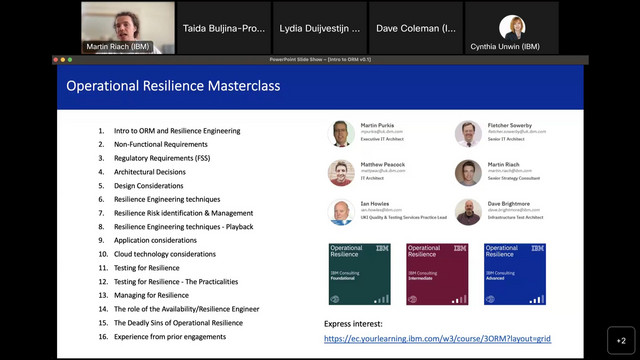Click 'The Deadly Sins of Operational Resilience'
The width and height of the screenshot is (640, 360).
(178, 323)
